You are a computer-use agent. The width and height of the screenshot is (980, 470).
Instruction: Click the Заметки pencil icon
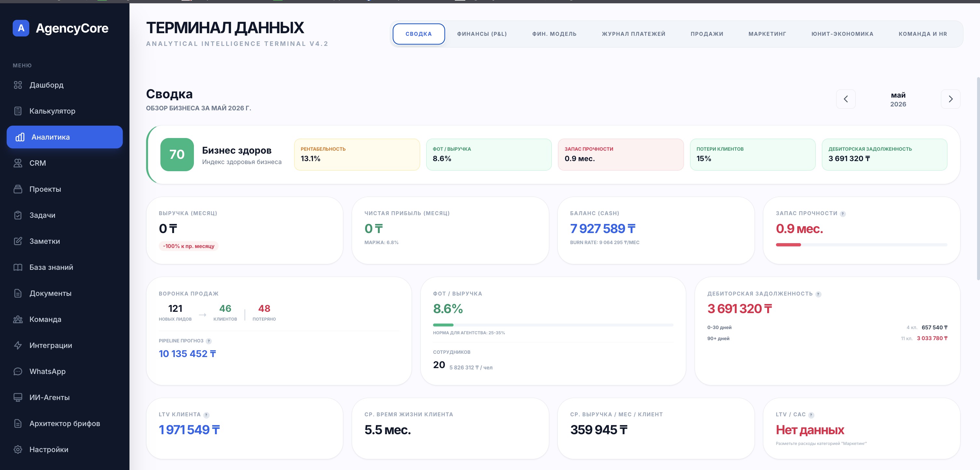[x=18, y=241]
